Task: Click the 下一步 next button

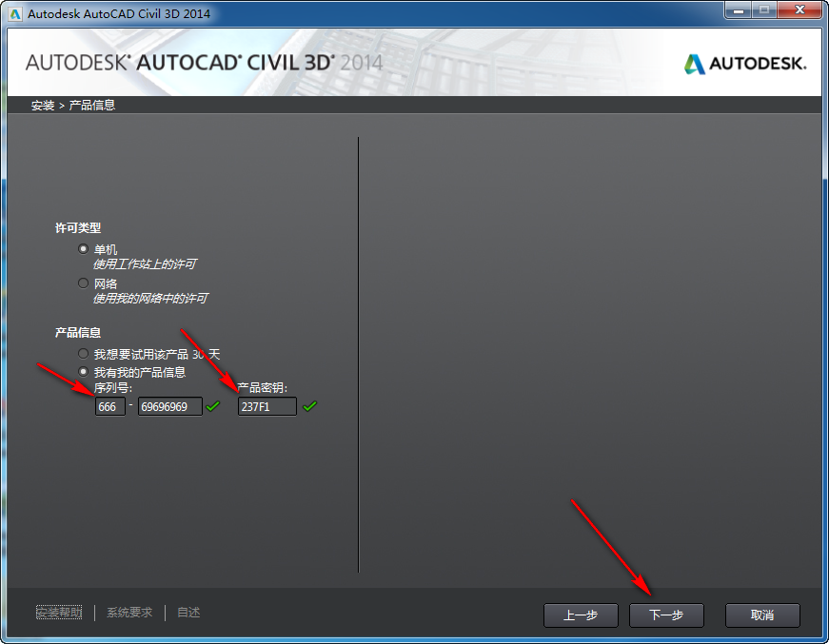Action: pyautogui.click(x=666, y=615)
